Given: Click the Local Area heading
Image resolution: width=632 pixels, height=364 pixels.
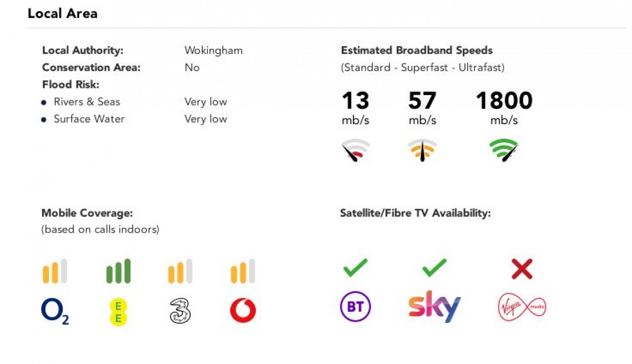Looking at the screenshot, I should [x=63, y=14].
